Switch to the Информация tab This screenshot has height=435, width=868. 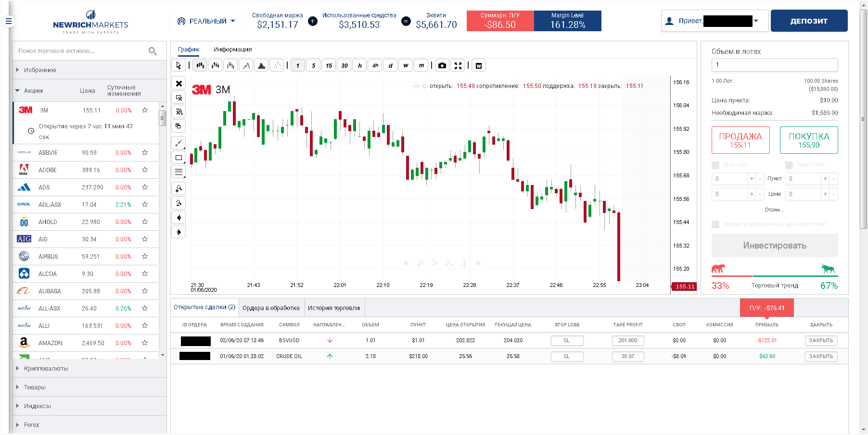coord(233,50)
